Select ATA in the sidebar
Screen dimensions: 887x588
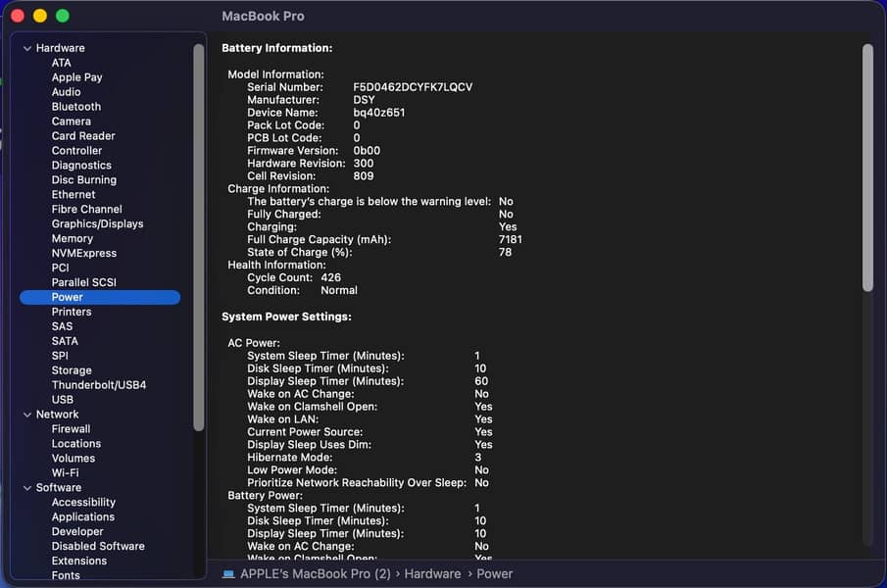coord(61,63)
